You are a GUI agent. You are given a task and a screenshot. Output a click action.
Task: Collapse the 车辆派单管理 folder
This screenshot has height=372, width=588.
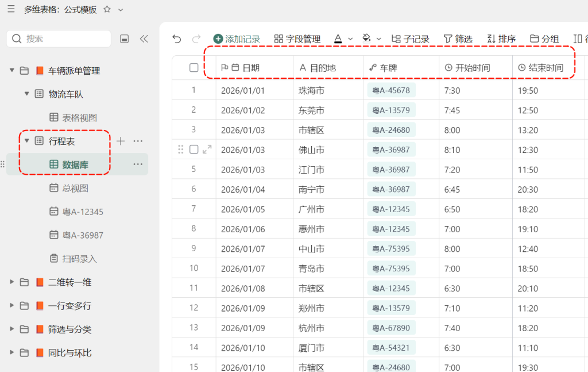pos(12,70)
